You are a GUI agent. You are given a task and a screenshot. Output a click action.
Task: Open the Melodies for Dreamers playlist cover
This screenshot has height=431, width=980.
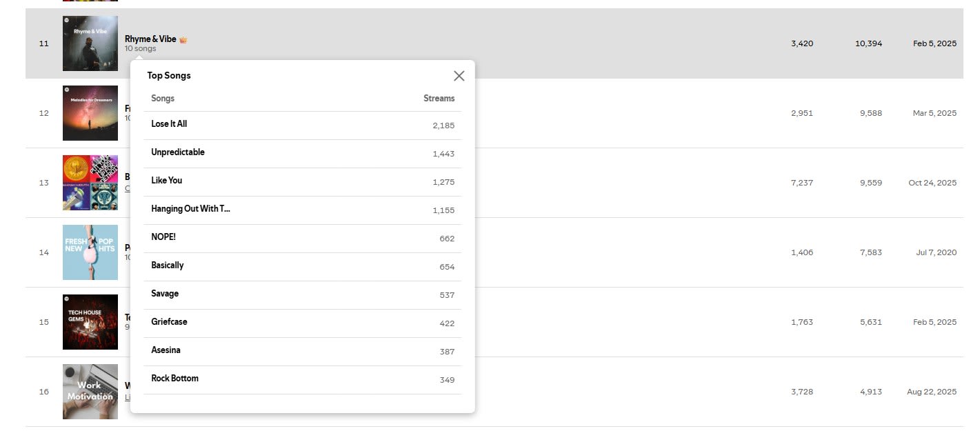90,113
